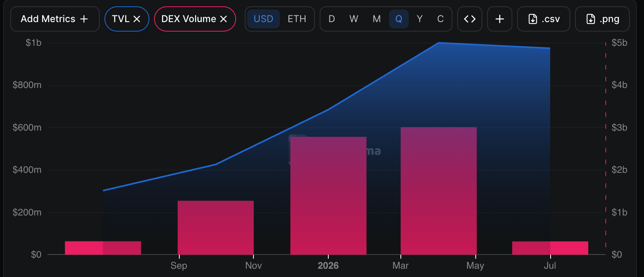Open the embed code icon

(470, 19)
